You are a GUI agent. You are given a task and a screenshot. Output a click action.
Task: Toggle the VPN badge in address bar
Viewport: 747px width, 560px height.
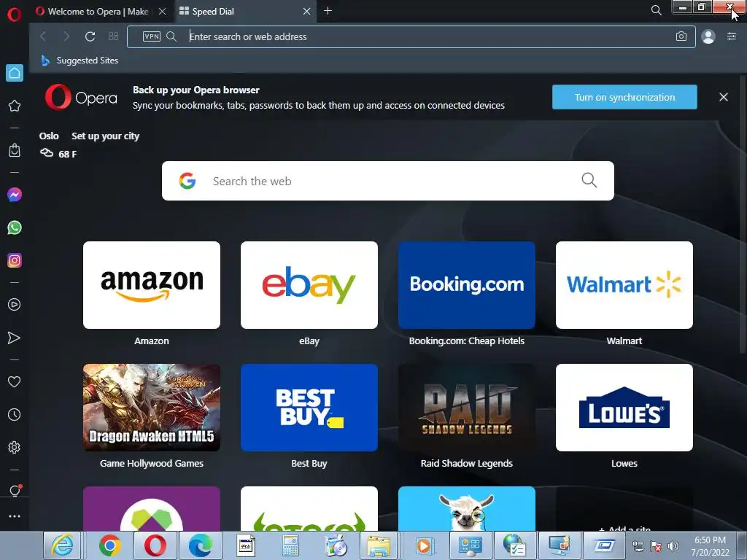click(152, 36)
